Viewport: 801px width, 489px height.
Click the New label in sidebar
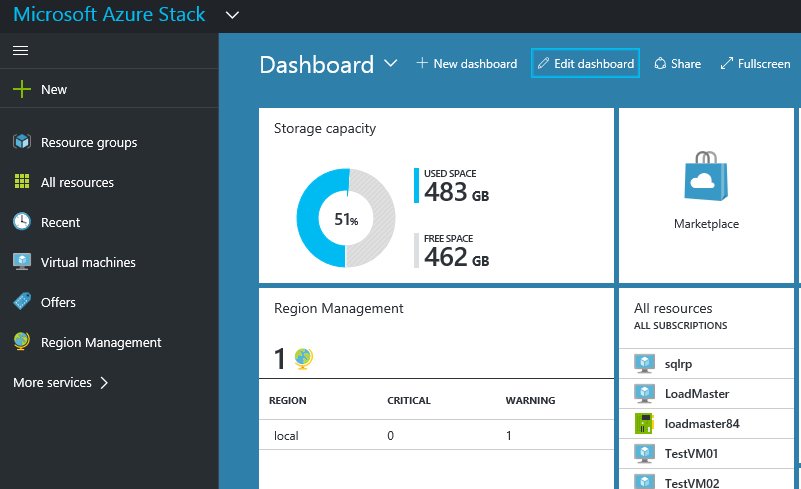(x=54, y=89)
